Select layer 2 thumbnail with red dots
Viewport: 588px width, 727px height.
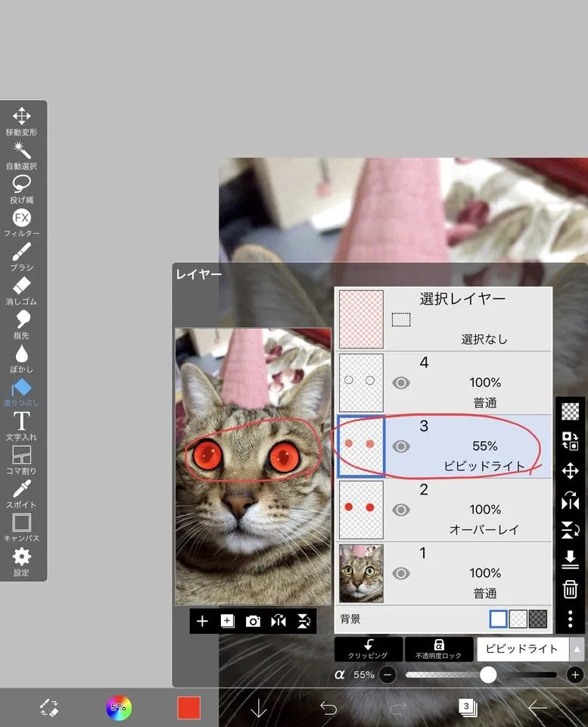[361, 510]
